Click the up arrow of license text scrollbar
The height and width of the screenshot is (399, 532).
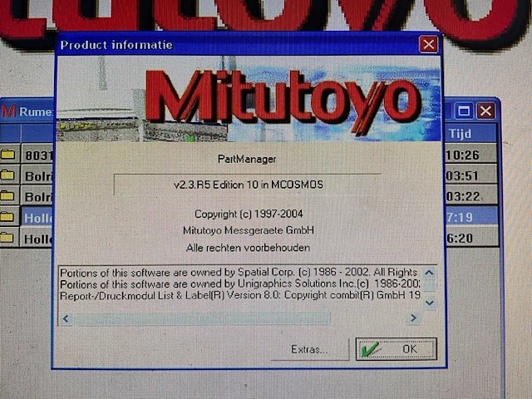(429, 273)
